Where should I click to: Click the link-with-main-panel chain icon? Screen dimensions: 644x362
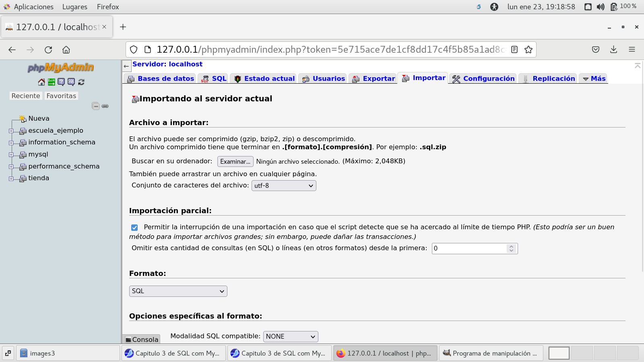tap(105, 106)
